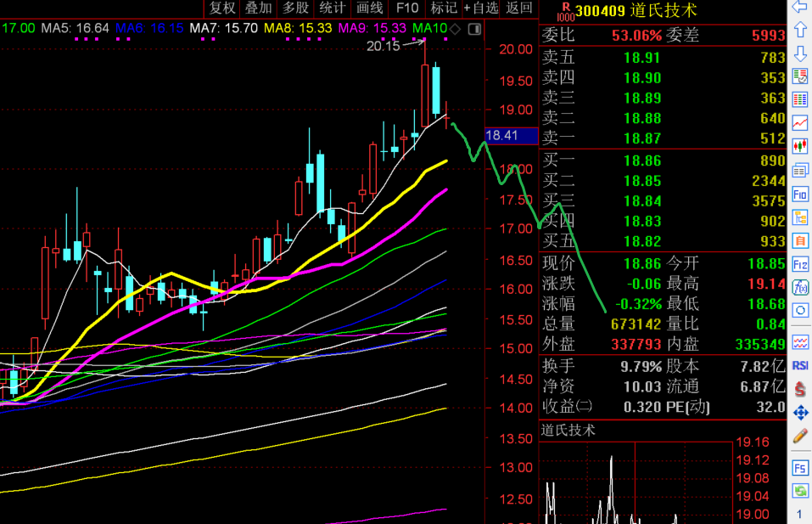The width and height of the screenshot is (812, 524).
Task: Open the 多股 multi-stock menu
Action: tap(295, 8)
